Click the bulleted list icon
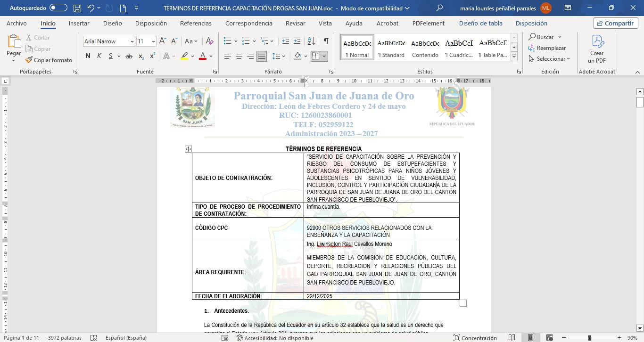 pos(227,41)
